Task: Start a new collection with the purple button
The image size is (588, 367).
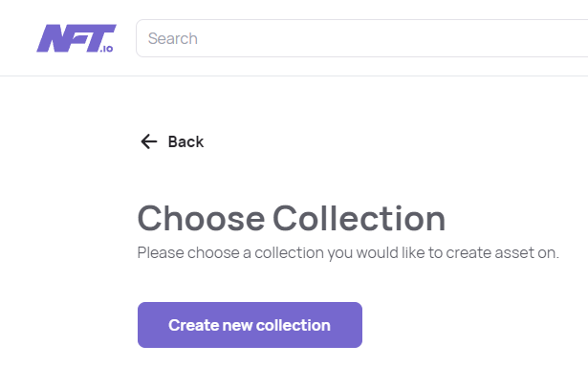Action: [250, 325]
